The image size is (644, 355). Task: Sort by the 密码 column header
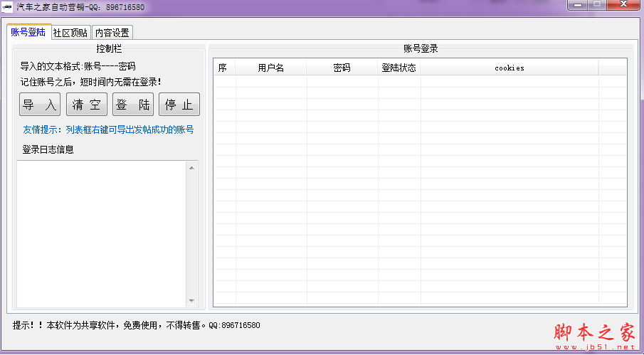pyautogui.click(x=342, y=68)
